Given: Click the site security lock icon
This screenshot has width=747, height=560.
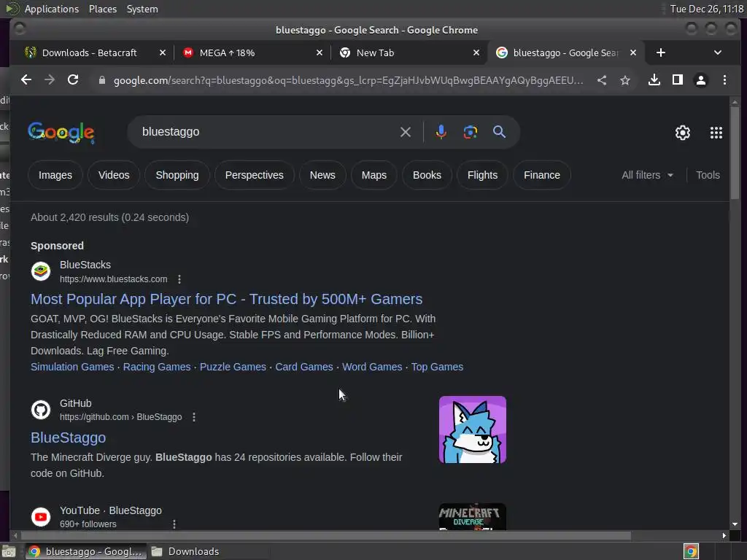Looking at the screenshot, I should coord(101,80).
